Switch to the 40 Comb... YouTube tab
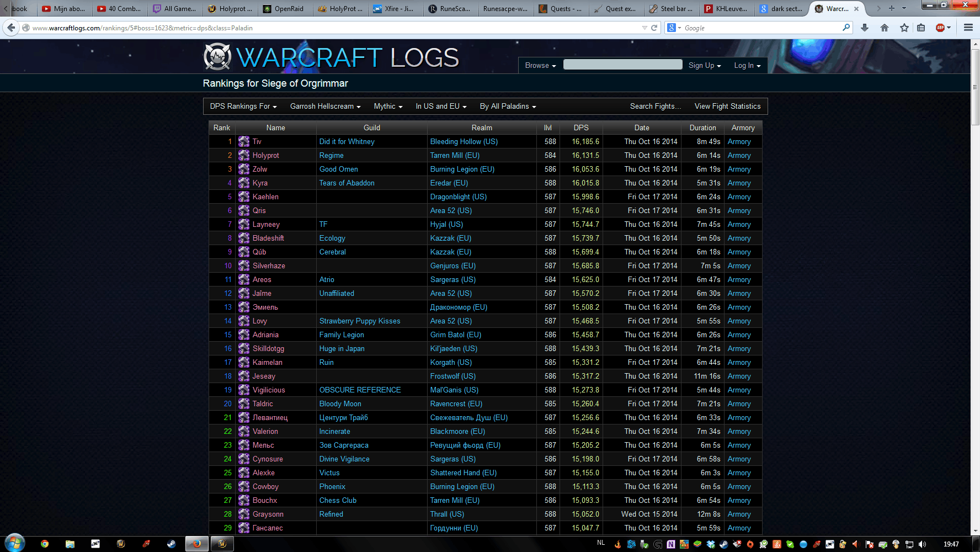The width and height of the screenshot is (980, 552). pyautogui.click(x=119, y=8)
